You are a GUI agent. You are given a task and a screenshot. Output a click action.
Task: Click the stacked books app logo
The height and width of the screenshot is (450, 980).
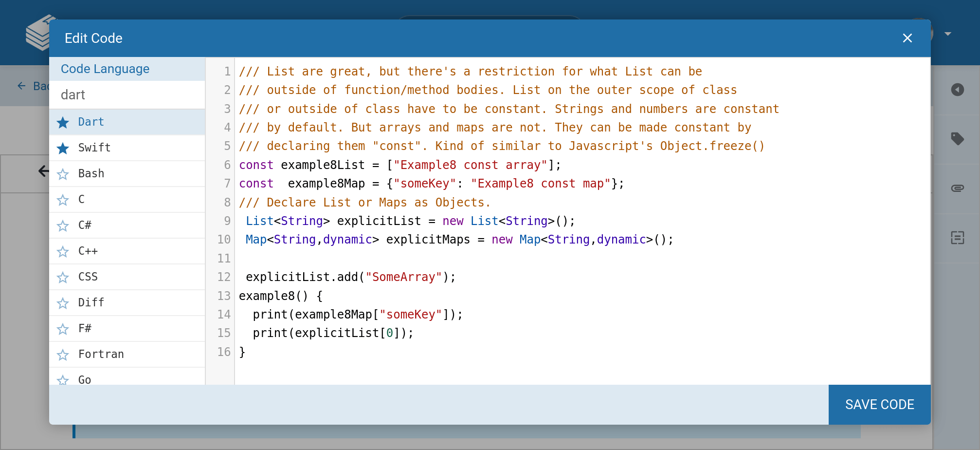tap(38, 34)
